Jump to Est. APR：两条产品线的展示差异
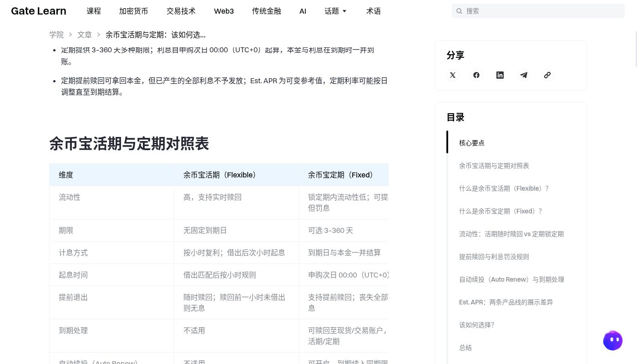The height and width of the screenshot is (364, 637). 506,302
